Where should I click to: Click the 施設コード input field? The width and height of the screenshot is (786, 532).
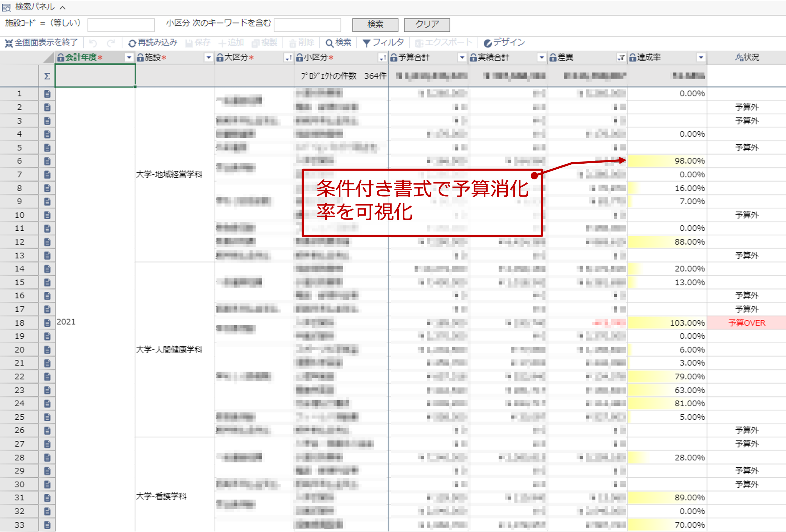coord(121,25)
